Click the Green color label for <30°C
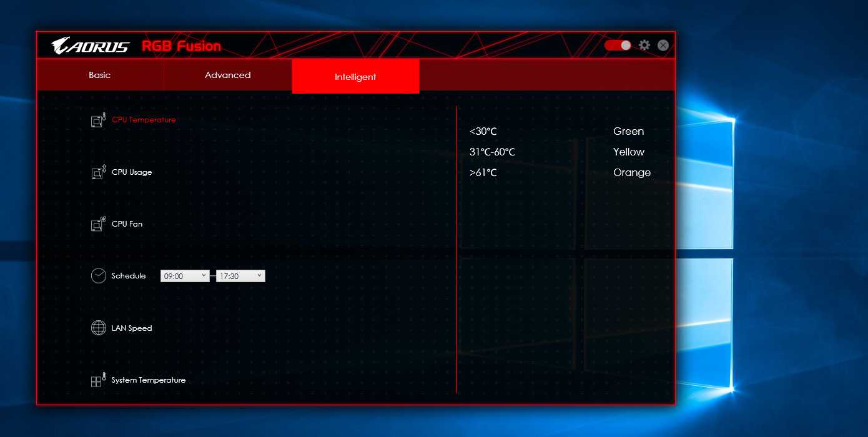868x437 pixels. click(628, 132)
